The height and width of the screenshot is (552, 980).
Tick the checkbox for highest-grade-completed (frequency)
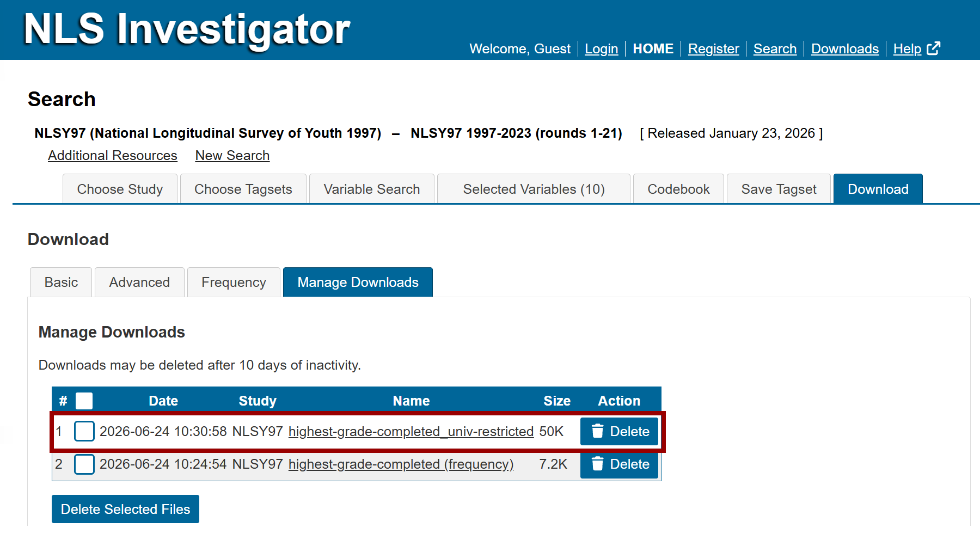pos(84,464)
